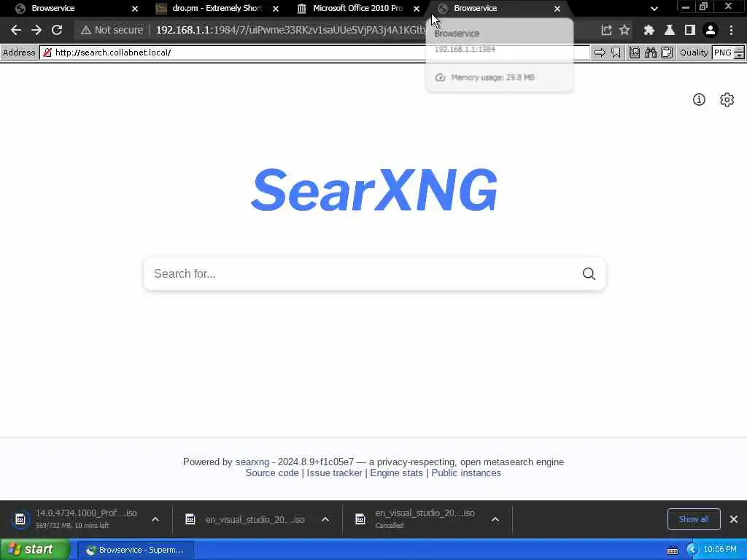
Task: Open Chrome Labs flask icon
Action: [670, 30]
